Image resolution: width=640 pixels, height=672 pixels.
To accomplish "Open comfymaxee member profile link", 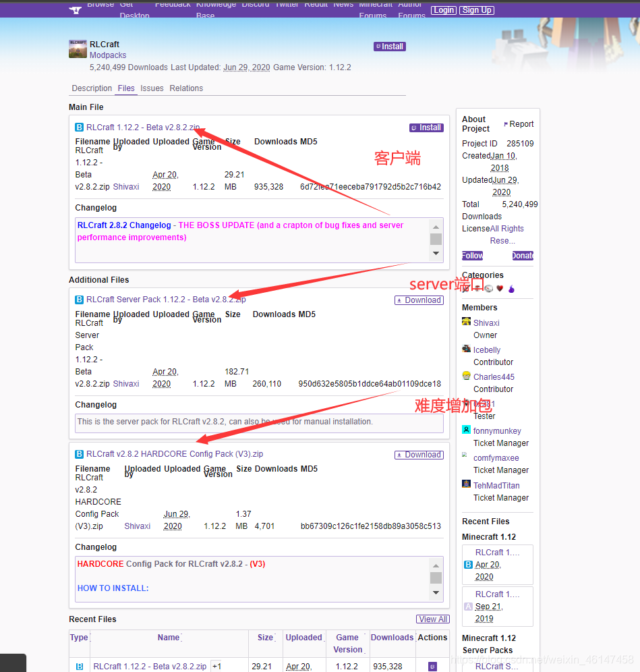I will point(496,458).
